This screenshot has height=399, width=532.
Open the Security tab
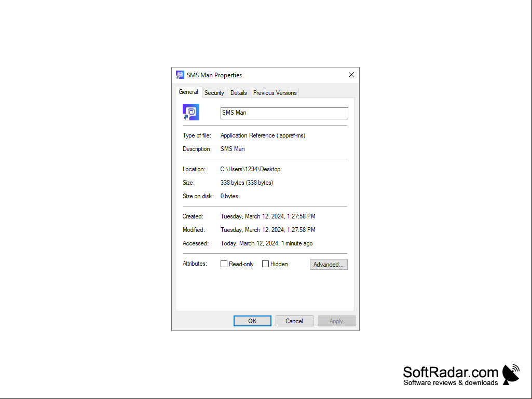pos(214,93)
